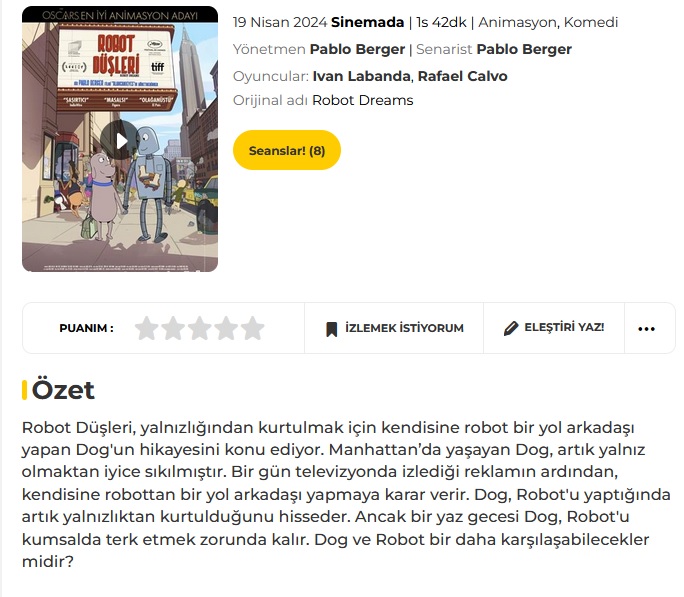
Task: Click the pencil icon to write review
Action: (x=511, y=328)
